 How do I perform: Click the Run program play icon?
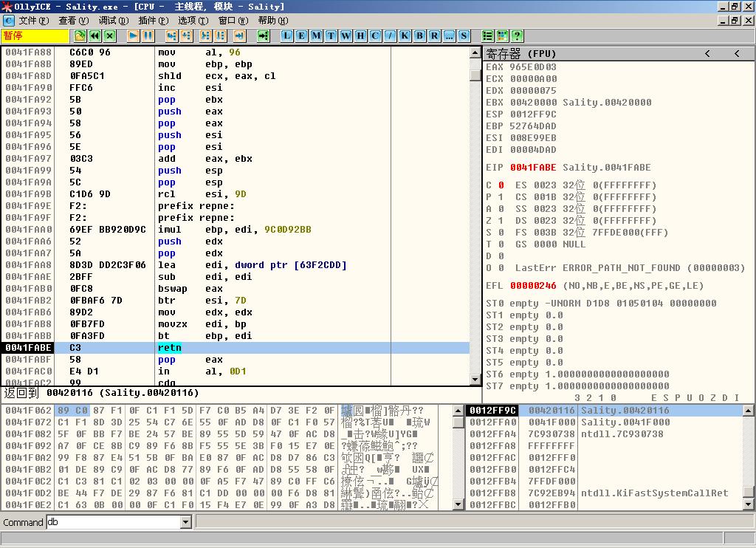(x=133, y=35)
